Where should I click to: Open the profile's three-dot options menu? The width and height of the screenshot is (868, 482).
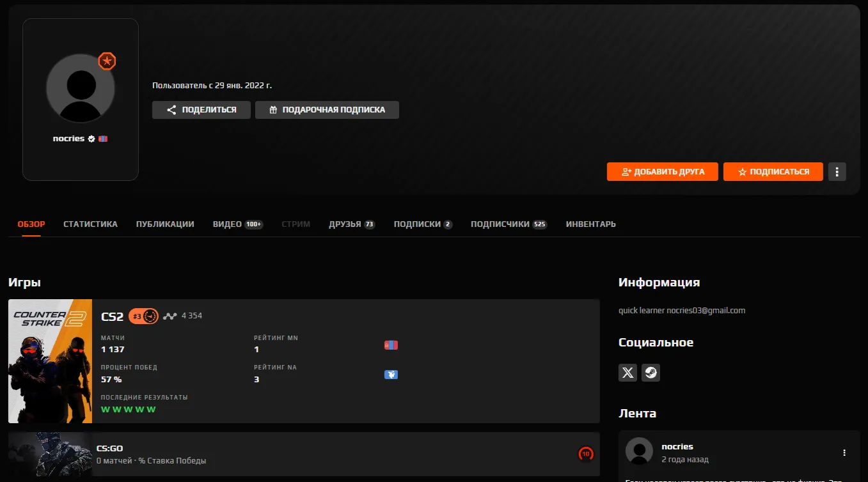tap(837, 171)
